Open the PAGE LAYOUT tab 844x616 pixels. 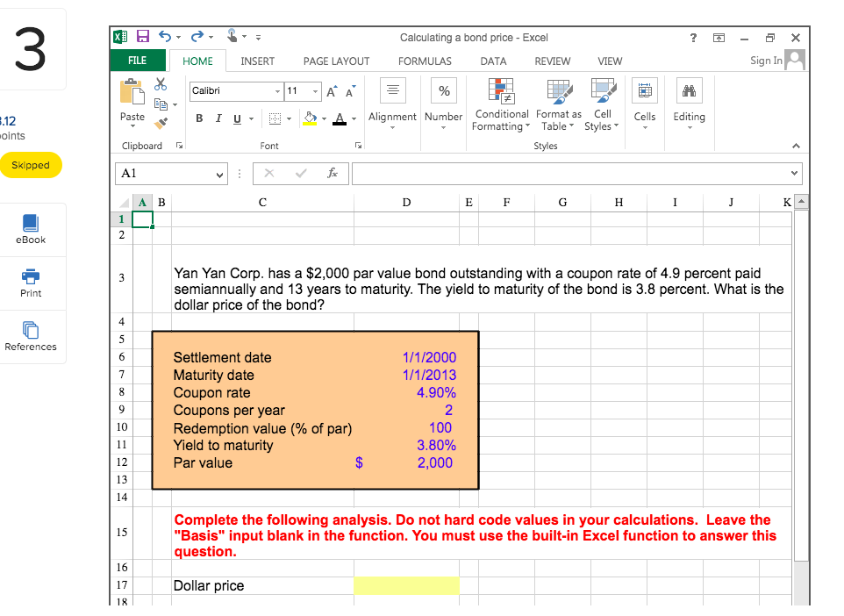336,61
